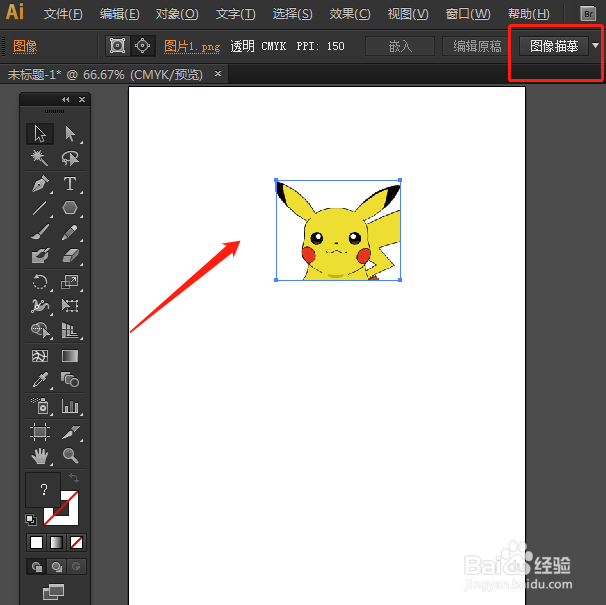Image resolution: width=606 pixels, height=605 pixels.
Task: Open the 选择(S) menu
Action: click(293, 14)
